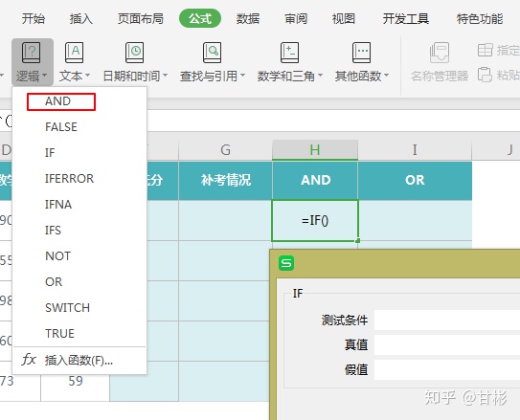Switch to the 页面布局 tab
520x420 pixels.
(141, 18)
